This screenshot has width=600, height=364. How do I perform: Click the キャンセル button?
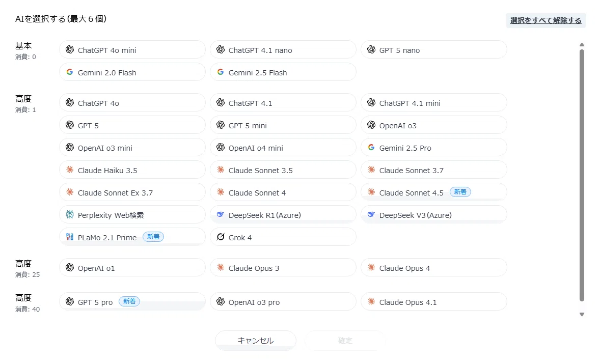256,340
